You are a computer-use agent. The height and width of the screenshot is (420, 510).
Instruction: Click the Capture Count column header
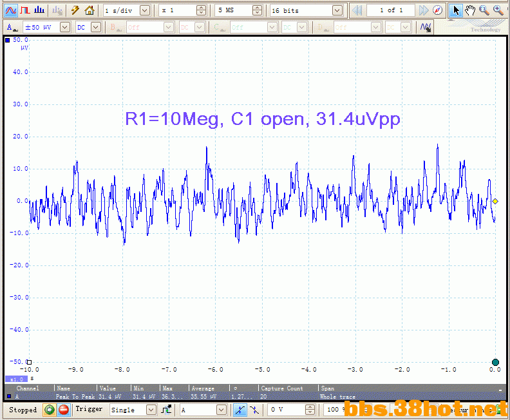(x=282, y=388)
